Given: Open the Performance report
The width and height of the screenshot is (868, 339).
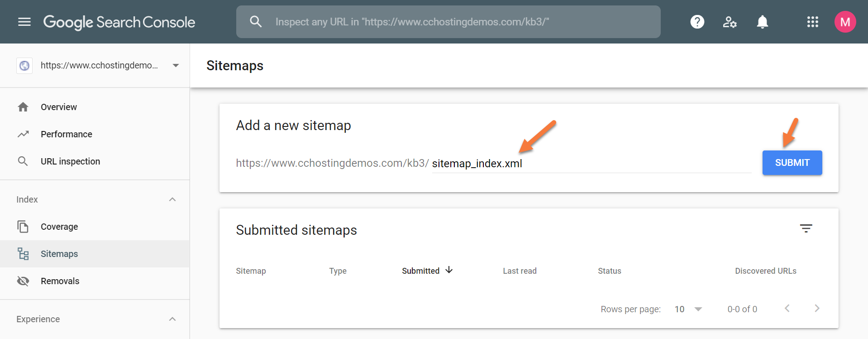Looking at the screenshot, I should (x=66, y=134).
